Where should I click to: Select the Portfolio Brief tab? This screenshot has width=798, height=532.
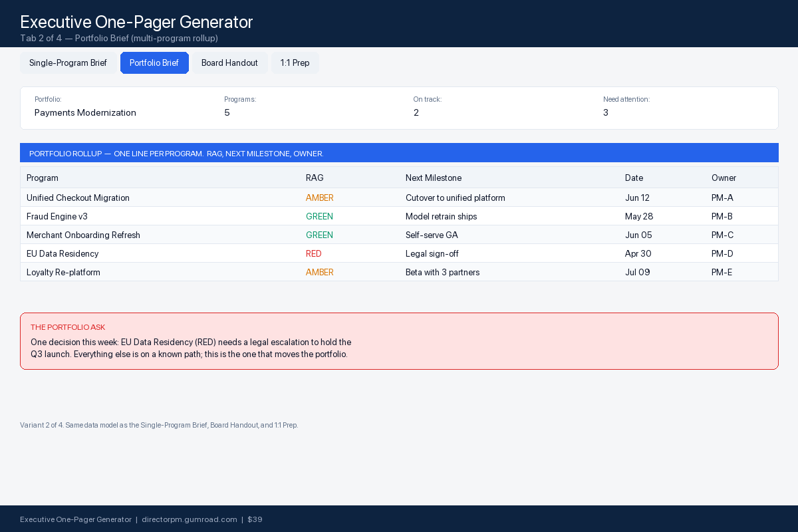point(154,63)
